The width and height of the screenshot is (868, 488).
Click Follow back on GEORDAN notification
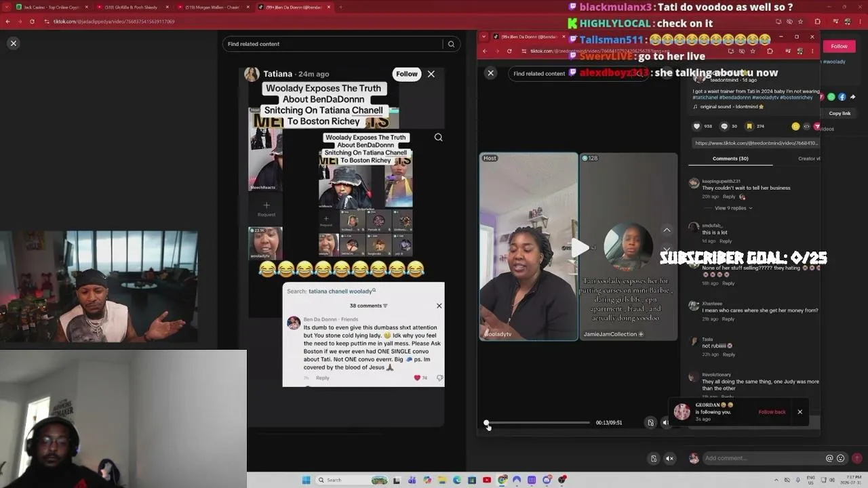click(x=772, y=412)
